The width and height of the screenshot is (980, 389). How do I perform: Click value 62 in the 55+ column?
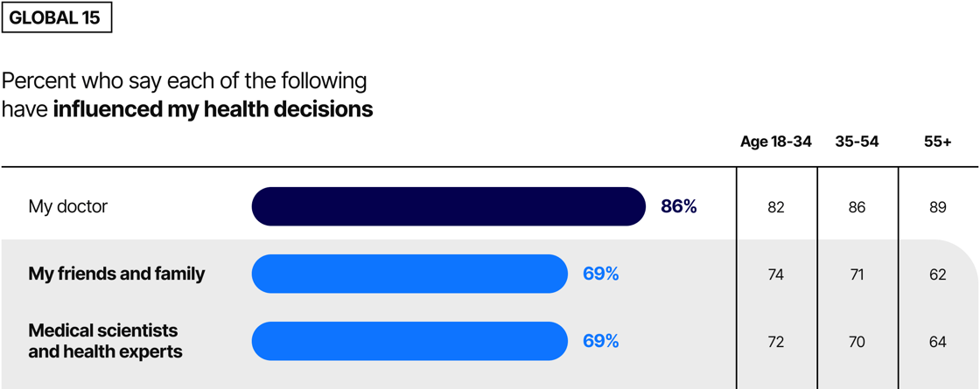pos(937,274)
